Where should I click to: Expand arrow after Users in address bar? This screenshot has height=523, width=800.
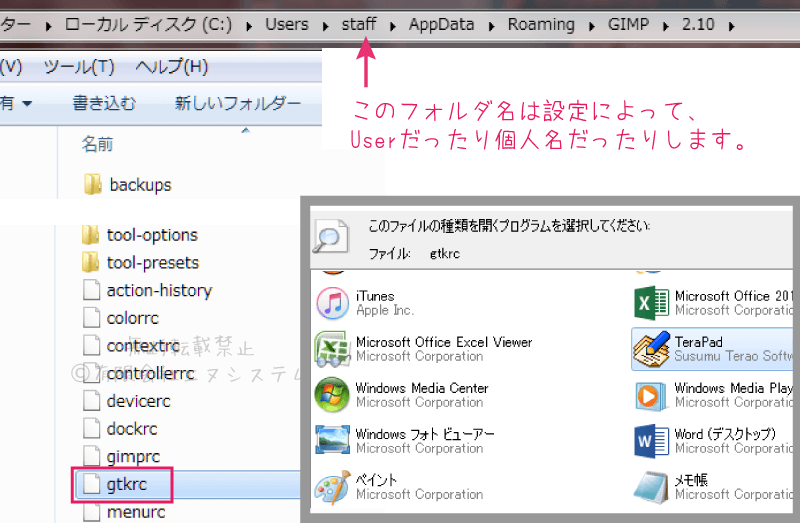(x=326, y=26)
